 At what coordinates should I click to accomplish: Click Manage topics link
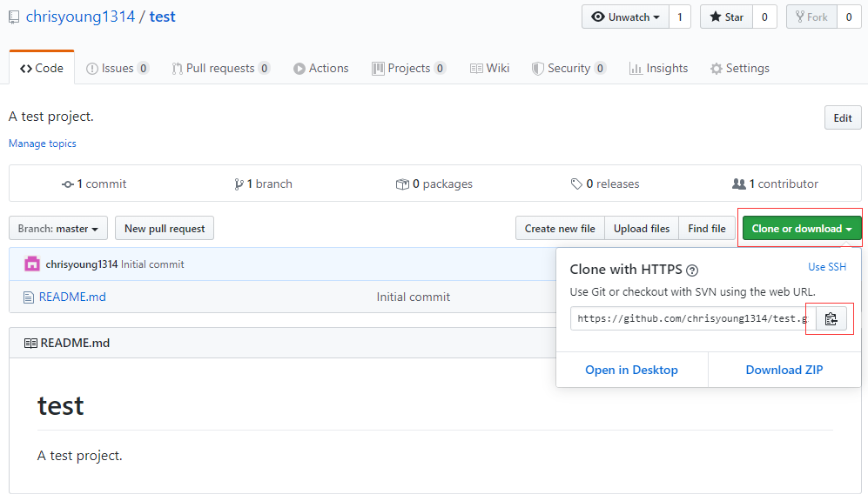[x=43, y=144]
